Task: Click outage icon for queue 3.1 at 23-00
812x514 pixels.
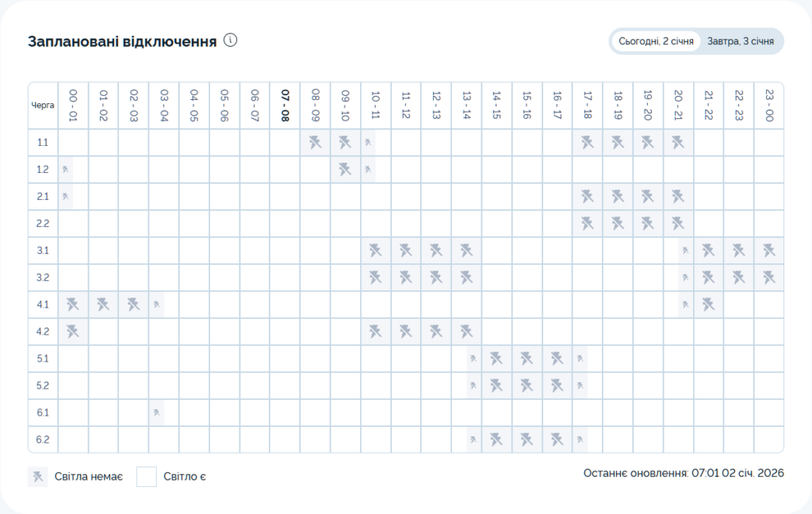Action: (768, 251)
